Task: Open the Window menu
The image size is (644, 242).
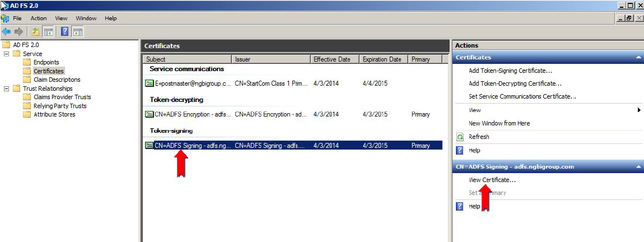Action: pos(86,18)
